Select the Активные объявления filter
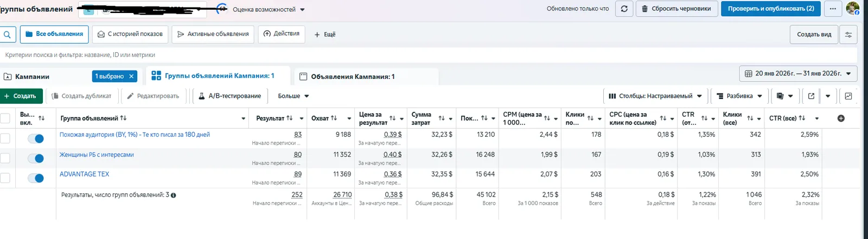 pyautogui.click(x=213, y=34)
